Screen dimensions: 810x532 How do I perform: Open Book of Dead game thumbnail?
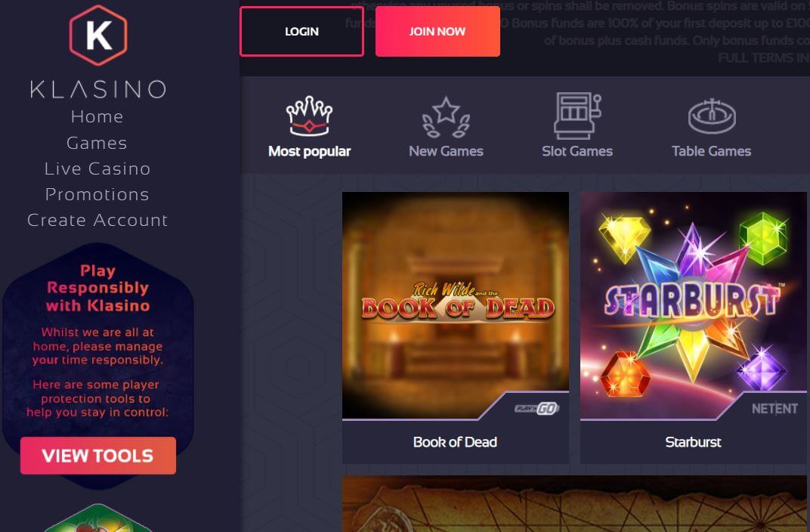[x=456, y=306]
